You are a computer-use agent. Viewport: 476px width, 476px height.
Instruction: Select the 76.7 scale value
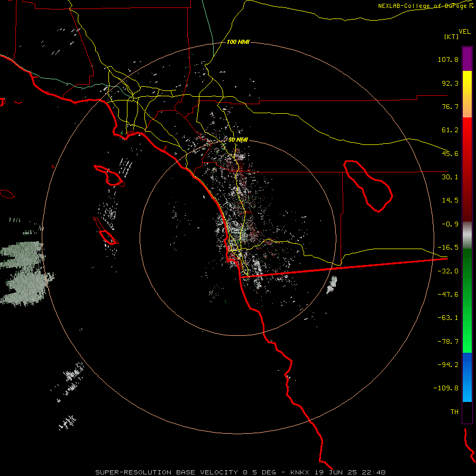point(450,106)
